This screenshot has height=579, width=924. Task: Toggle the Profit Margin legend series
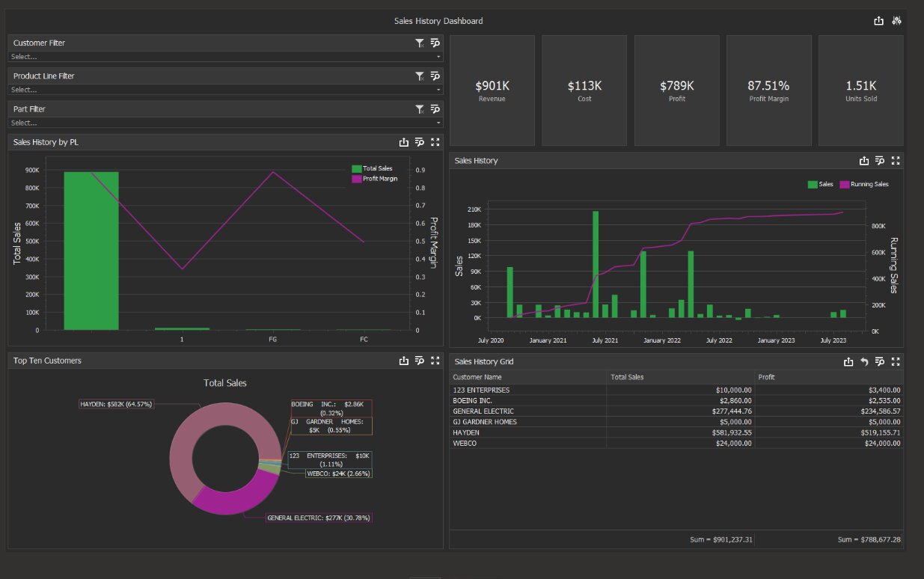click(374, 179)
